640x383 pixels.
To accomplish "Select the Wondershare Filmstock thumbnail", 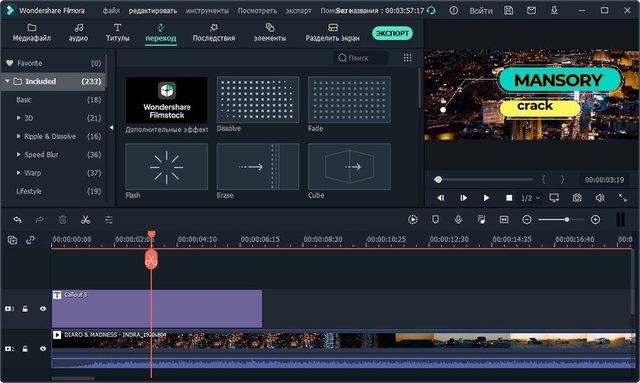I will [x=167, y=100].
